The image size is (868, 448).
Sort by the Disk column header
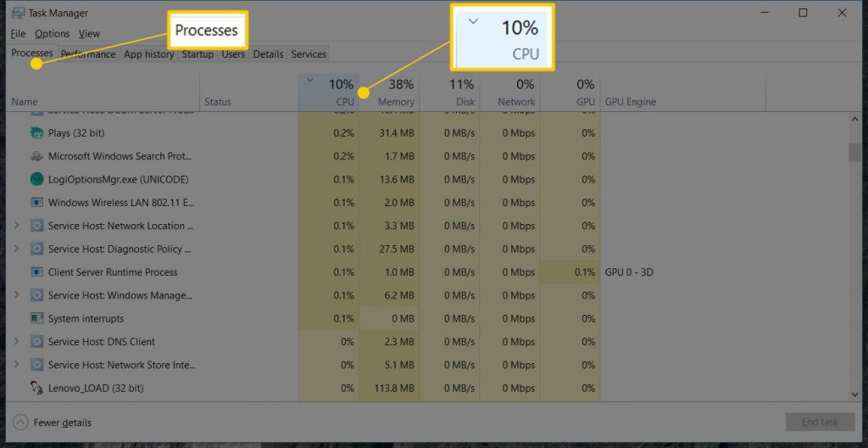point(449,93)
